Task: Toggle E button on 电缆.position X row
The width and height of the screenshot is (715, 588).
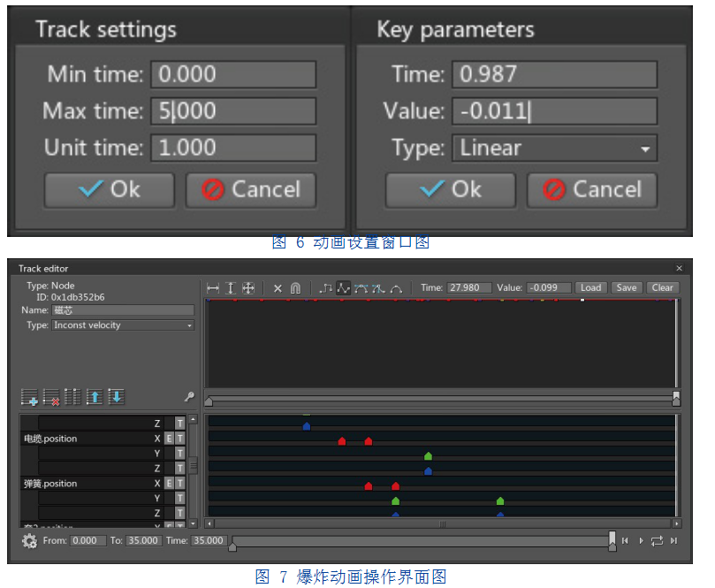Action: 169,439
